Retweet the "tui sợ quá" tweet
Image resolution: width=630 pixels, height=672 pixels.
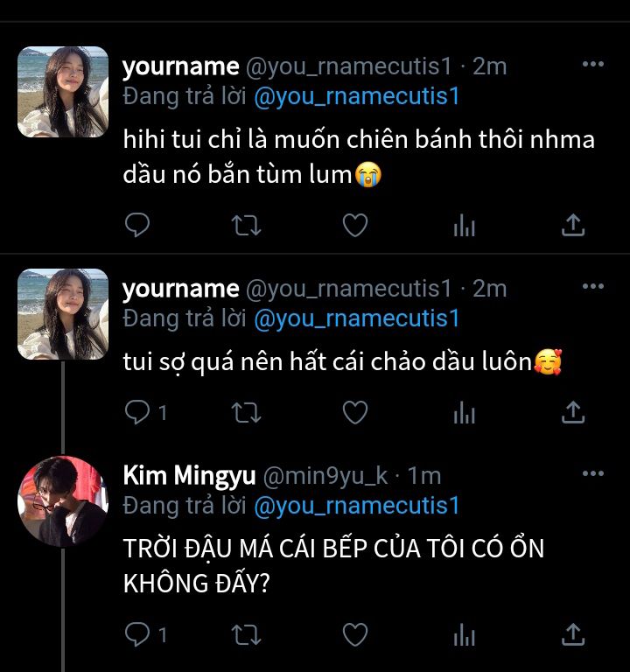[x=246, y=412]
